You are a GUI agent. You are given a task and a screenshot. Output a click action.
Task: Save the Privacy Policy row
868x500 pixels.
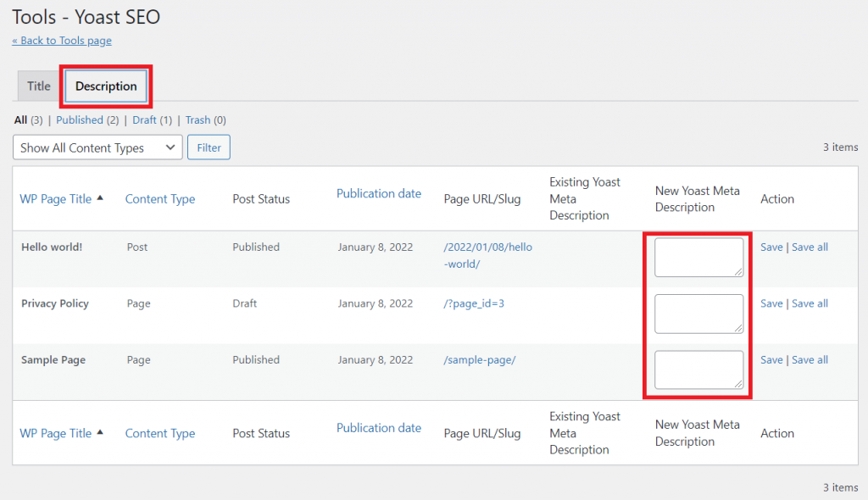click(x=771, y=303)
